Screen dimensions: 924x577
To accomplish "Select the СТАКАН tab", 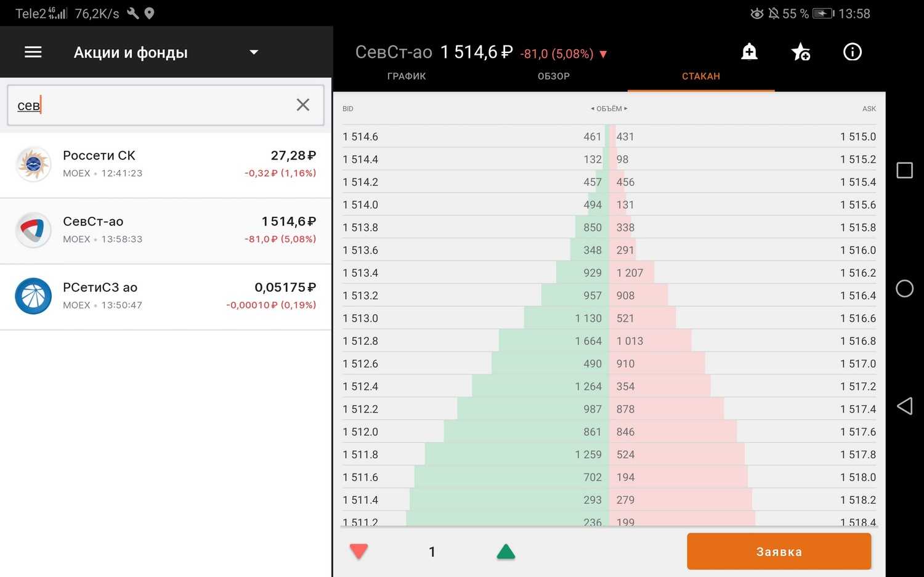I will [700, 76].
